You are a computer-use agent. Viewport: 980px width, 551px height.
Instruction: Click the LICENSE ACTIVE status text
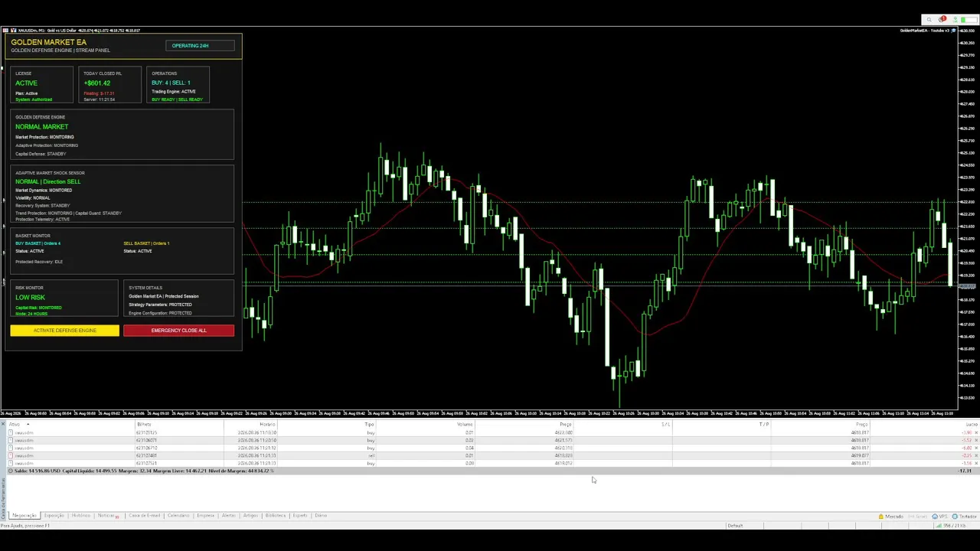[26, 83]
